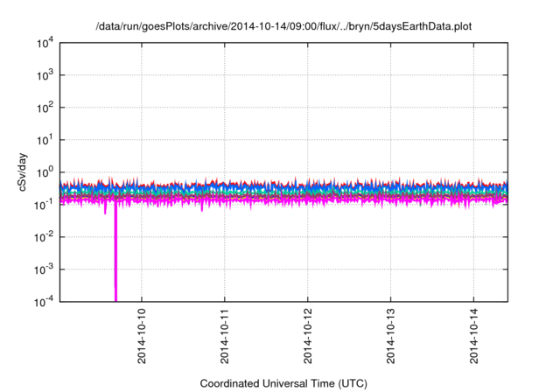Image resolution: width=560 pixels, height=392 pixels.
Task: Click the 10^-4 y-axis tick label
Action: (x=43, y=300)
